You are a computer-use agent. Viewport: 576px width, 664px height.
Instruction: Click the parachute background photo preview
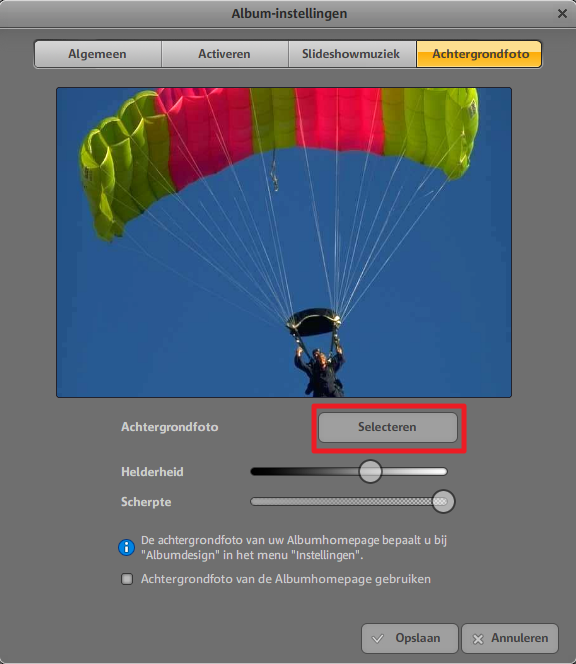pyautogui.click(x=284, y=242)
